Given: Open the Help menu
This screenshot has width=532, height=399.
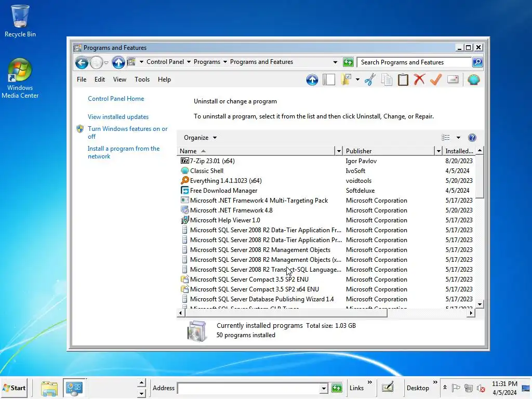Looking at the screenshot, I should pos(164,79).
